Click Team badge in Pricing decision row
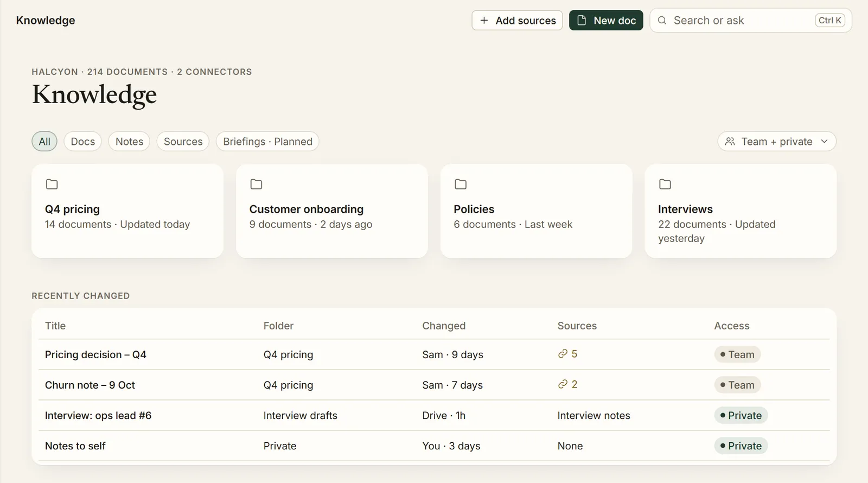Image resolution: width=868 pixels, height=483 pixels. (x=738, y=355)
